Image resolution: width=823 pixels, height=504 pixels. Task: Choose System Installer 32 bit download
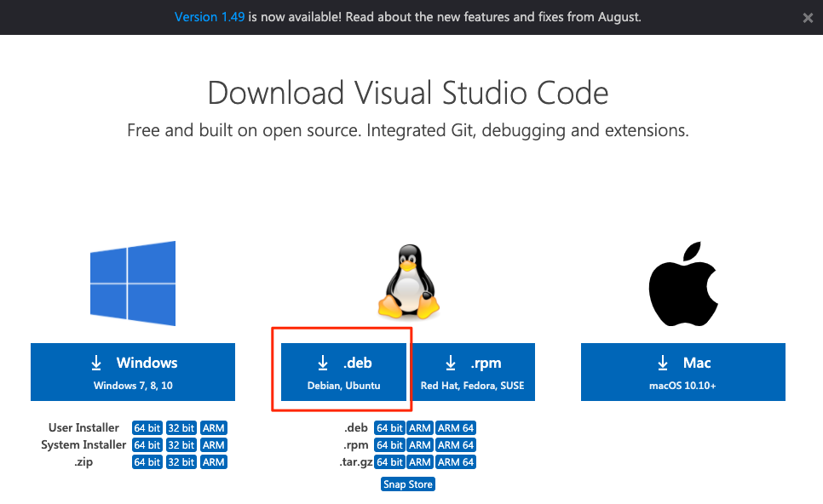(x=181, y=445)
